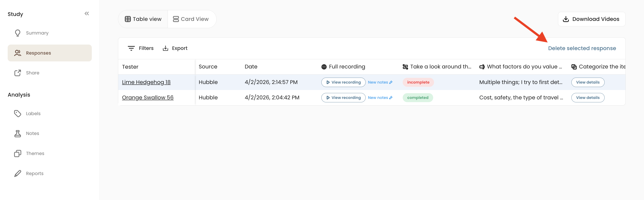Viewport: 644px width, 200px height.
Task: Click the Filters funnel lines icon
Action: pyautogui.click(x=131, y=48)
